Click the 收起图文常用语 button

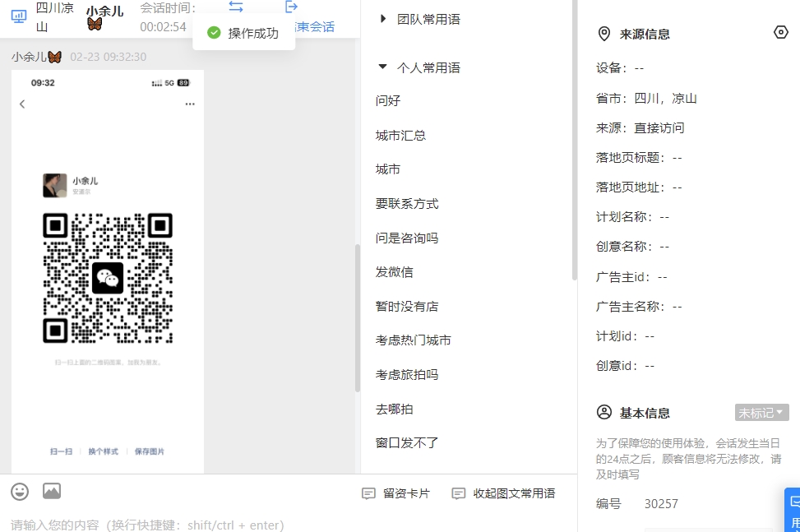[x=503, y=493]
